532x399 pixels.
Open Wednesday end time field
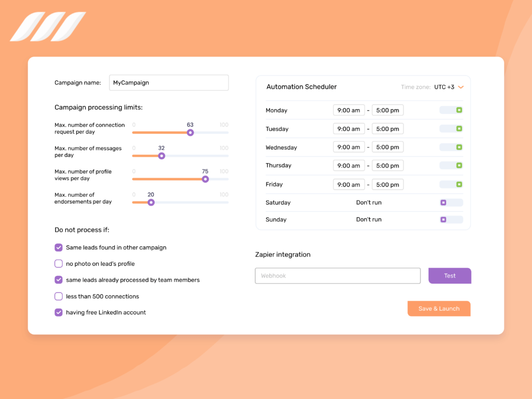point(388,147)
